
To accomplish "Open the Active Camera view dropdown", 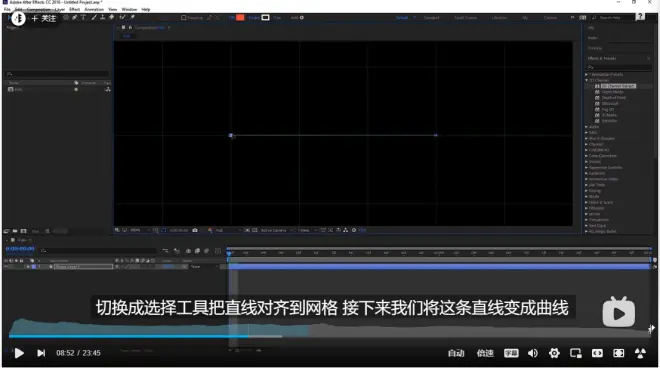I will pos(276,230).
